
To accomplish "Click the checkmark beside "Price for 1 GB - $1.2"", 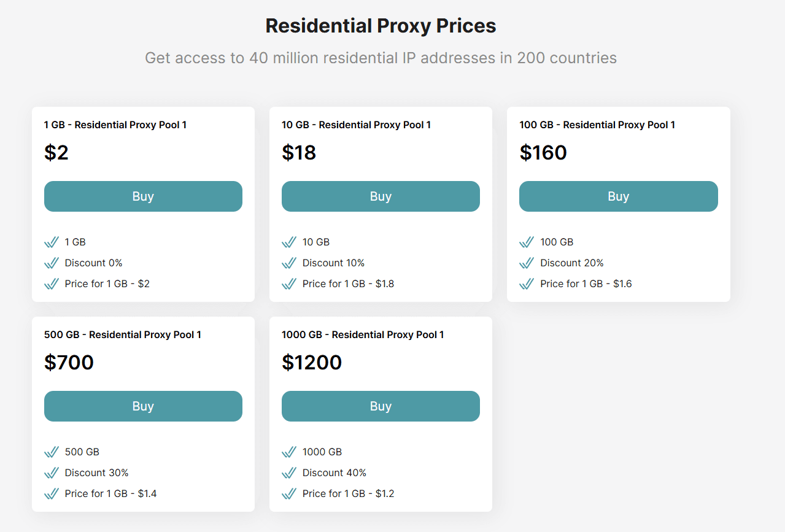I will tap(289, 494).
